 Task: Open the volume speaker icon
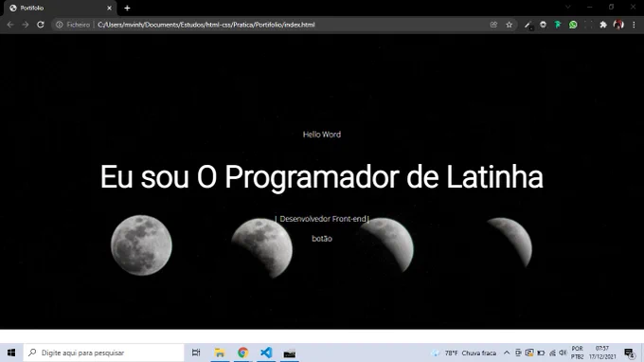(x=563, y=353)
